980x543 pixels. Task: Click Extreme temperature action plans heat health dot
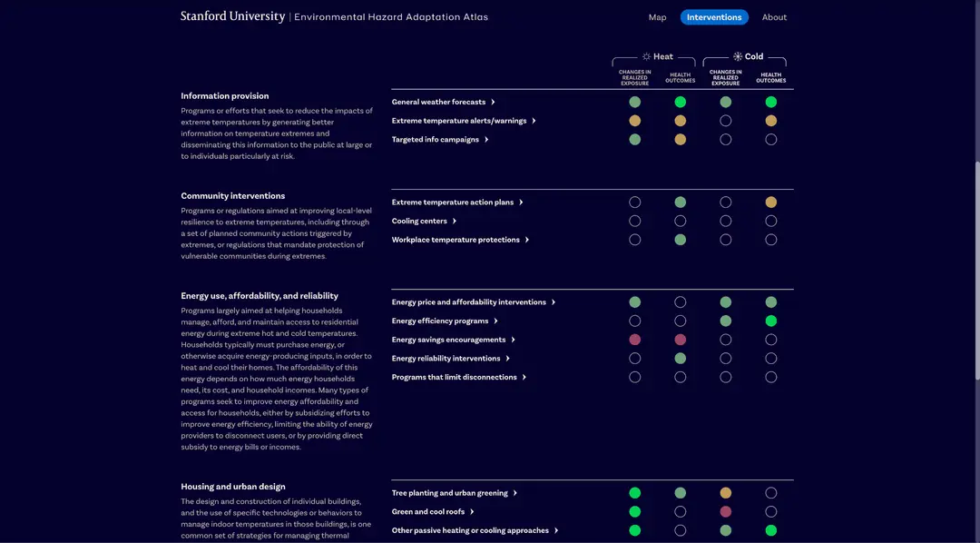point(680,202)
